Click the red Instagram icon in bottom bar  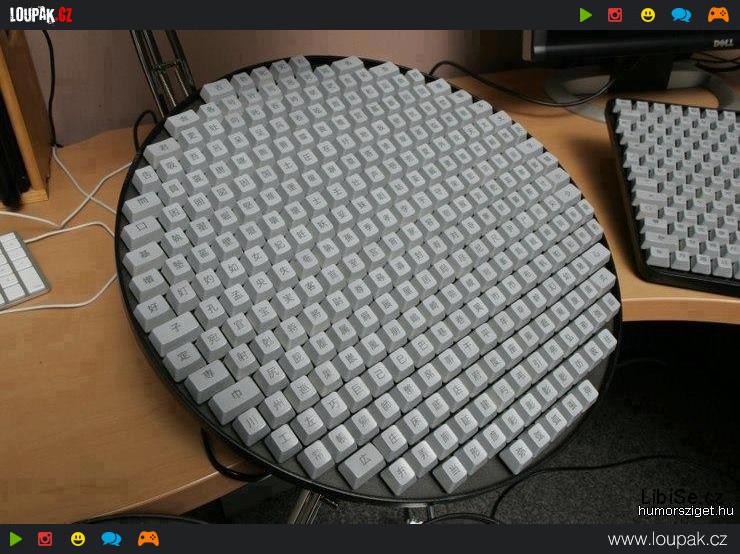coord(45,539)
